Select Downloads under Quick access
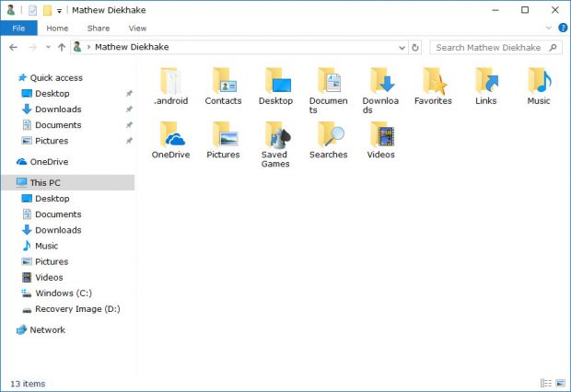571x392 pixels. [58, 110]
